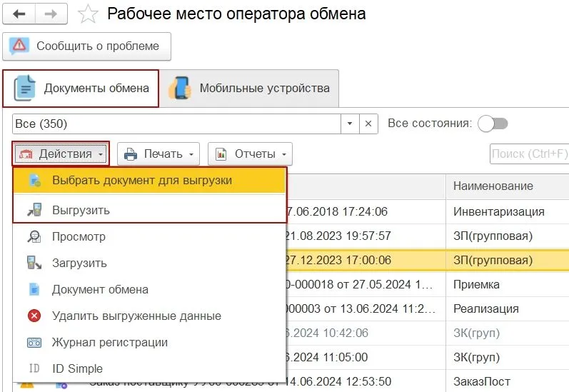This screenshot has width=569, height=392.
Task: Collapse the Действия dropdown button
Action: (x=61, y=154)
